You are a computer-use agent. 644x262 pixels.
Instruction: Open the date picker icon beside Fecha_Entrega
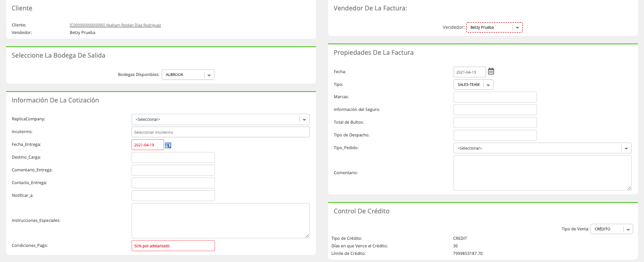(168, 145)
